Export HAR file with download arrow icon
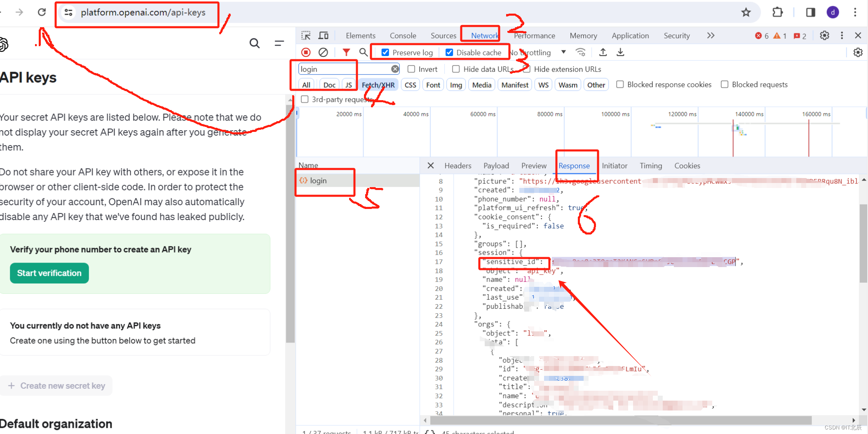Screen dimensions: 868x434 click(620, 52)
